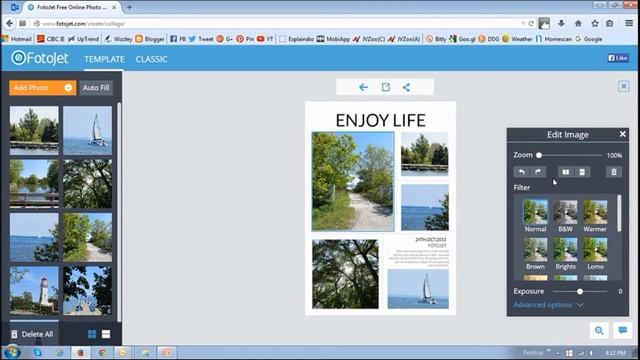Open Chrome from the taskbar
The image size is (640, 360).
click(x=102, y=352)
